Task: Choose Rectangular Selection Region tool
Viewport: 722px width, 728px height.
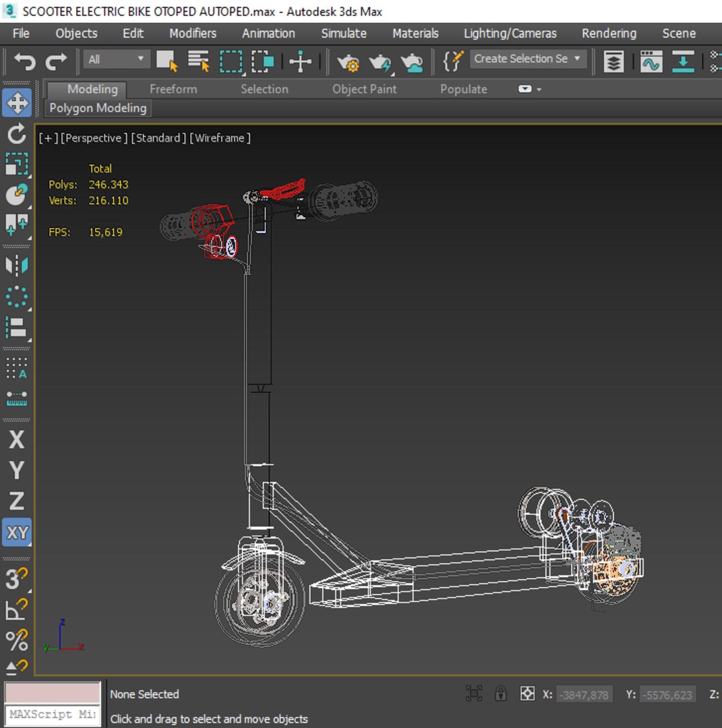Action: click(231, 61)
